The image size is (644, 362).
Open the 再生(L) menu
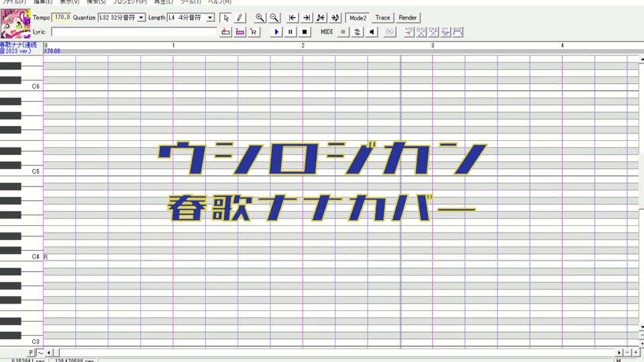[164, 1]
